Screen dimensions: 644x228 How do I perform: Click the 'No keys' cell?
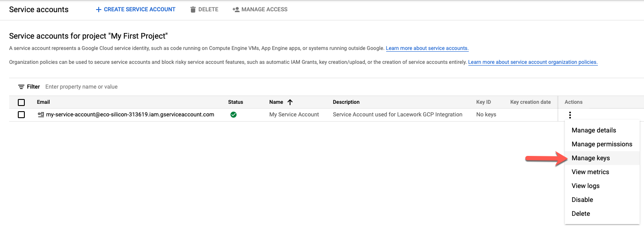point(486,115)
